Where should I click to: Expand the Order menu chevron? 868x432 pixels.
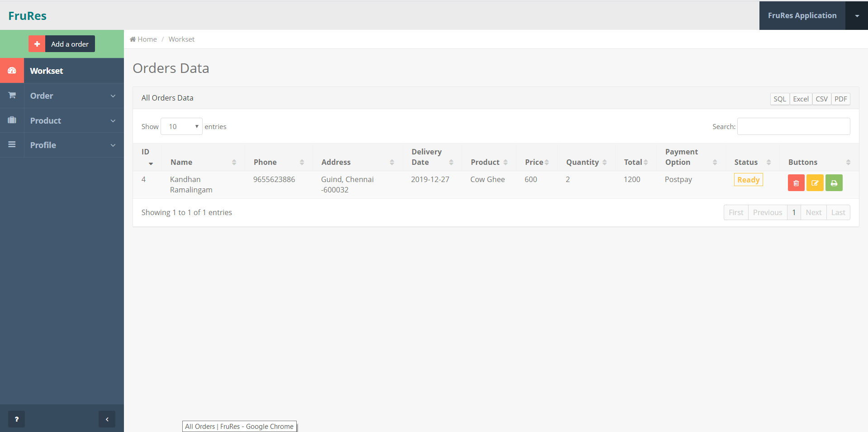[113, 96]
